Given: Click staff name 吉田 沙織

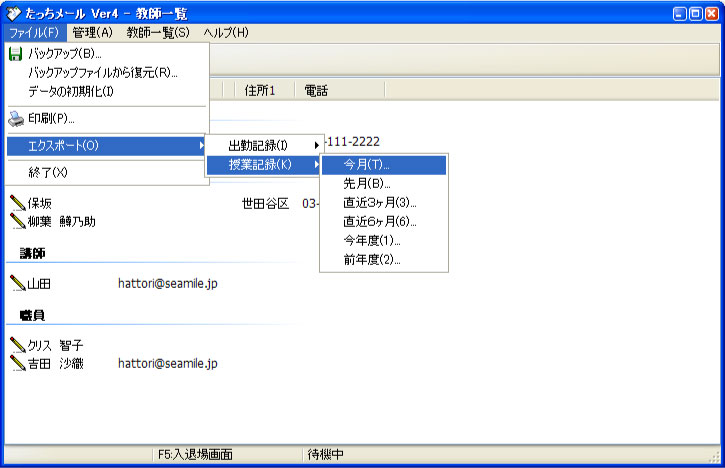Looking at the screenshot, I should click(x=55, y=364).
